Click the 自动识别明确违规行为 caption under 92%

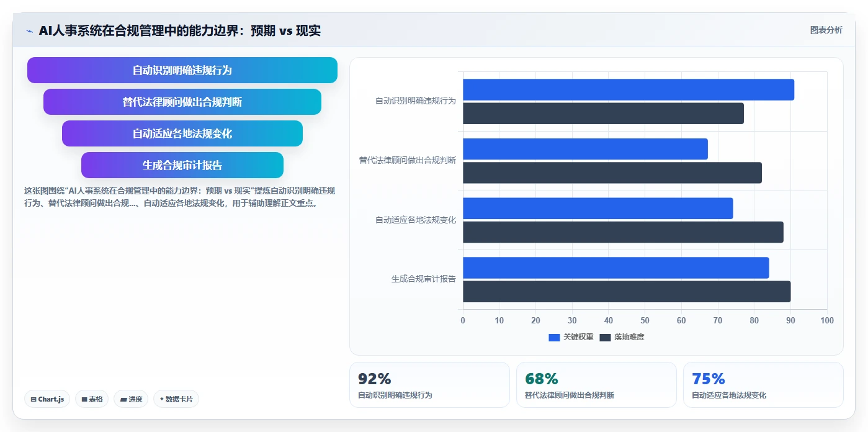[395, 395]
